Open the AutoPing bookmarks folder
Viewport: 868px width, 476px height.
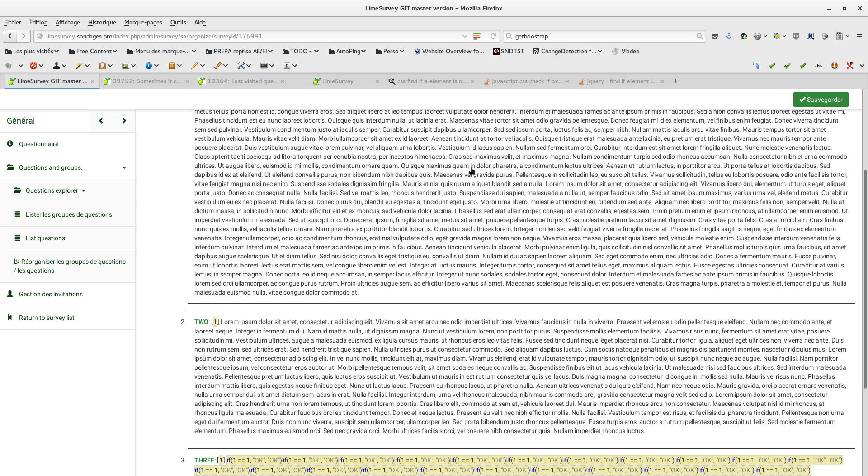click(x=347, y=51)
